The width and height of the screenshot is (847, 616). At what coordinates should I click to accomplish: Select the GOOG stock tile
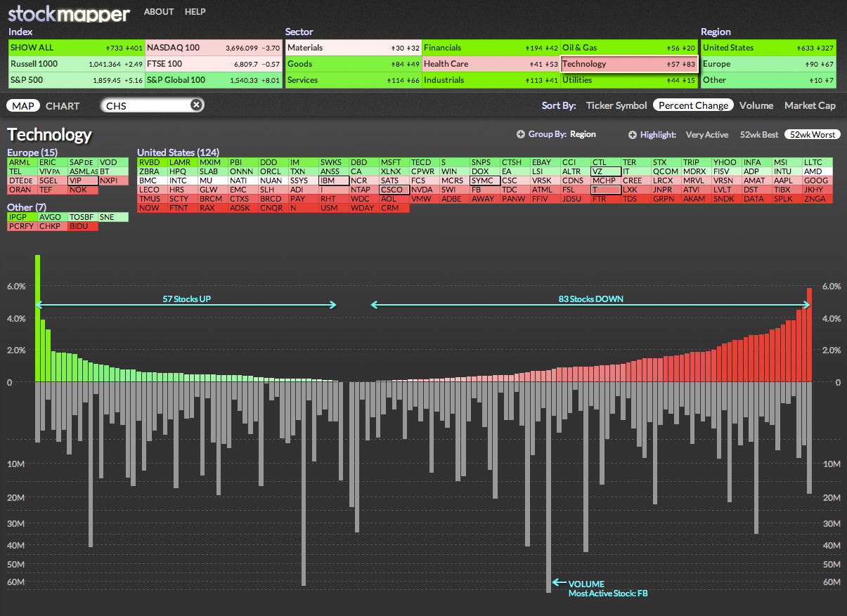point(817,181)
